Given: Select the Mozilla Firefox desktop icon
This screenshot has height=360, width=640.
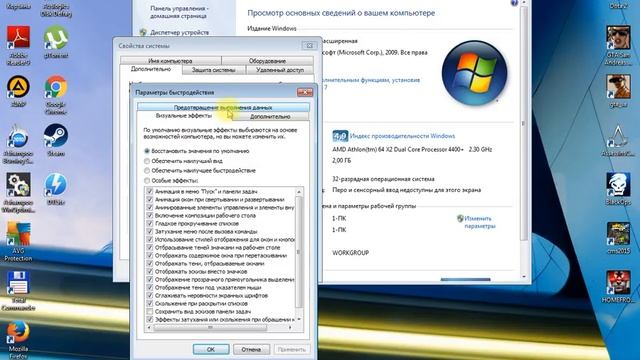Looking at the screenshot, I should point(18,340).
